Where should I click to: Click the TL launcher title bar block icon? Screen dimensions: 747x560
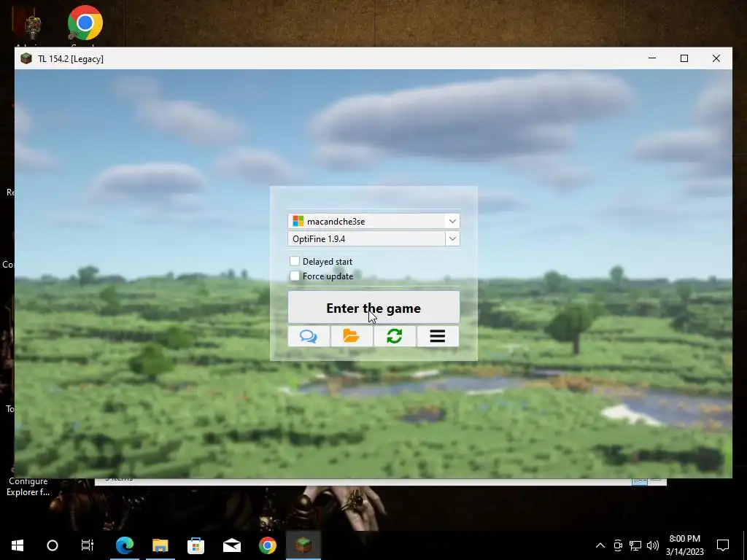coord(26,58)
